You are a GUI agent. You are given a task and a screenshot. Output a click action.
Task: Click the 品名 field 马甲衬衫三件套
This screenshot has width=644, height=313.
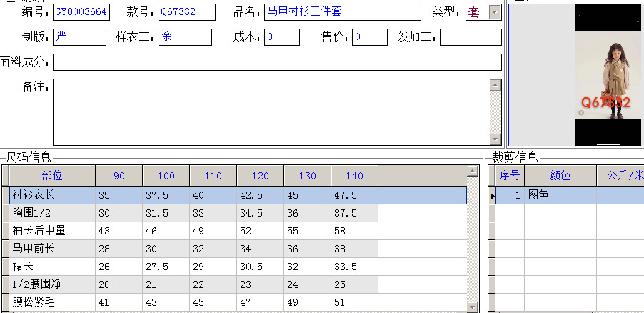343,12
